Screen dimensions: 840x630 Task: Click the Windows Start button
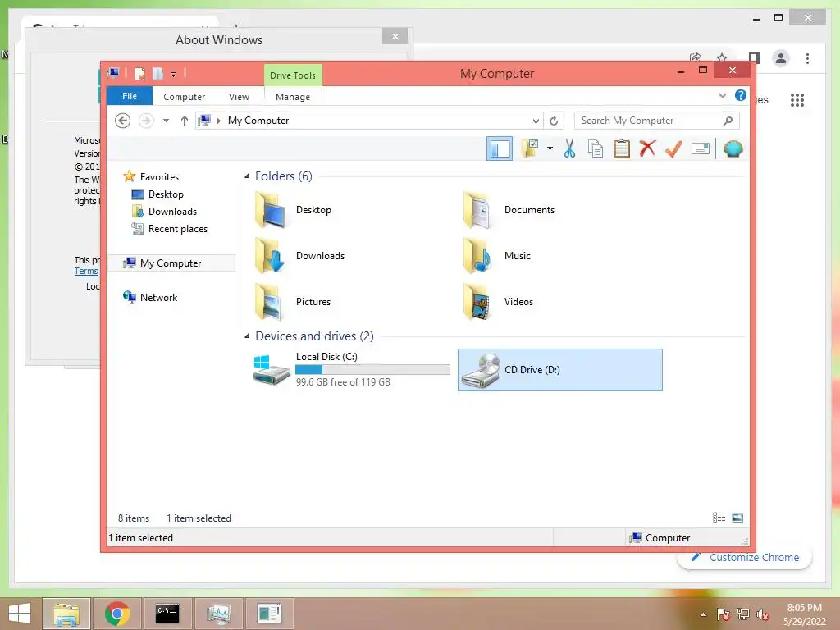pyautogui.click(x=20, y=614)
